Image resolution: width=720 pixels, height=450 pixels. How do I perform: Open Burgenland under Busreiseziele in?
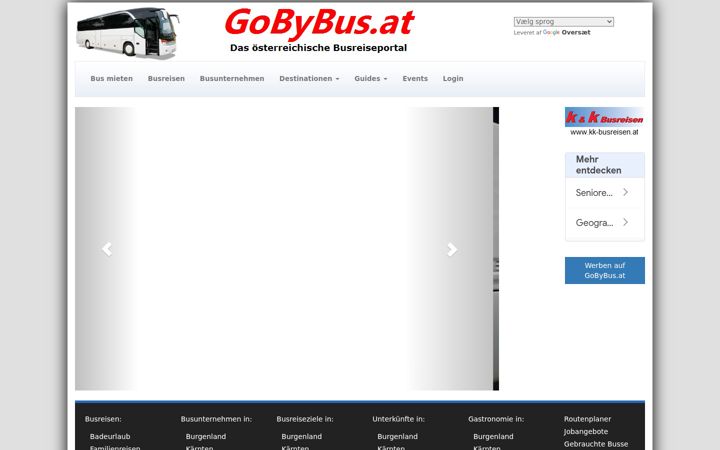point(302,436)
